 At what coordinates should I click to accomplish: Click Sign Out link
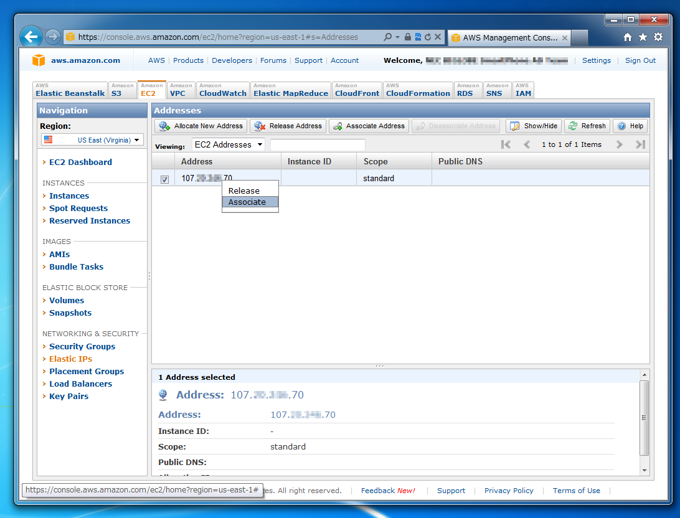640,60
